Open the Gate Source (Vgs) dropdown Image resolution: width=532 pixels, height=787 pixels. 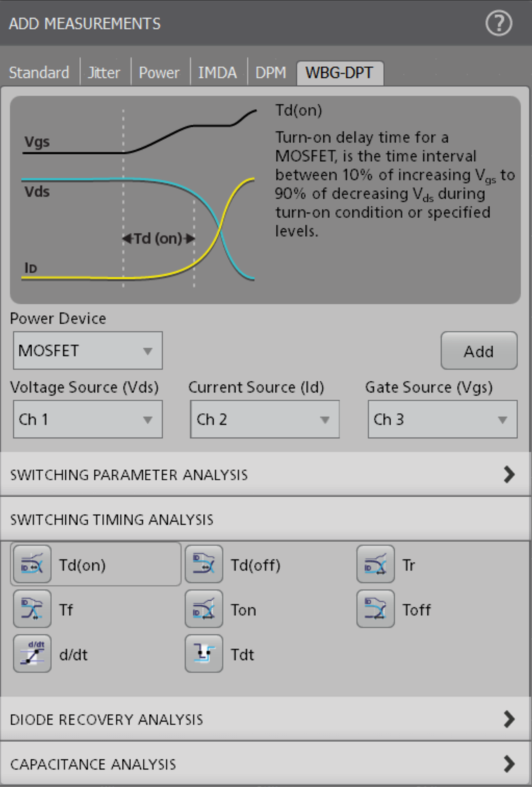(x=441, y=419)
